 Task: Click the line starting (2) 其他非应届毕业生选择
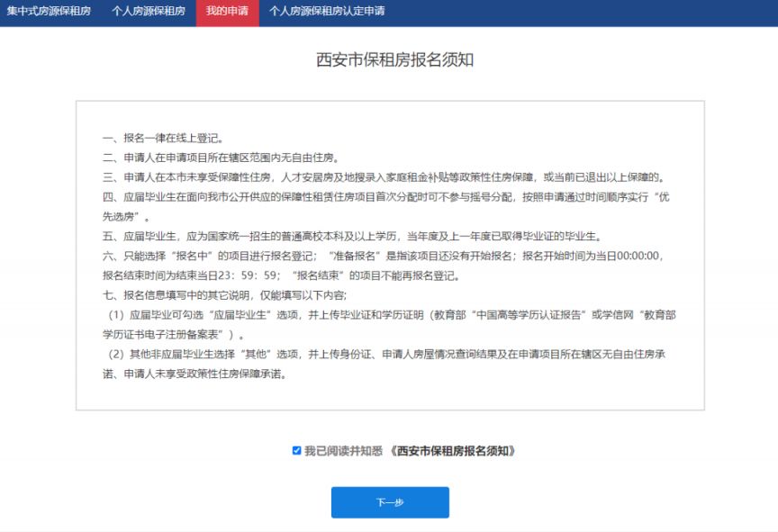click(385, 354)
